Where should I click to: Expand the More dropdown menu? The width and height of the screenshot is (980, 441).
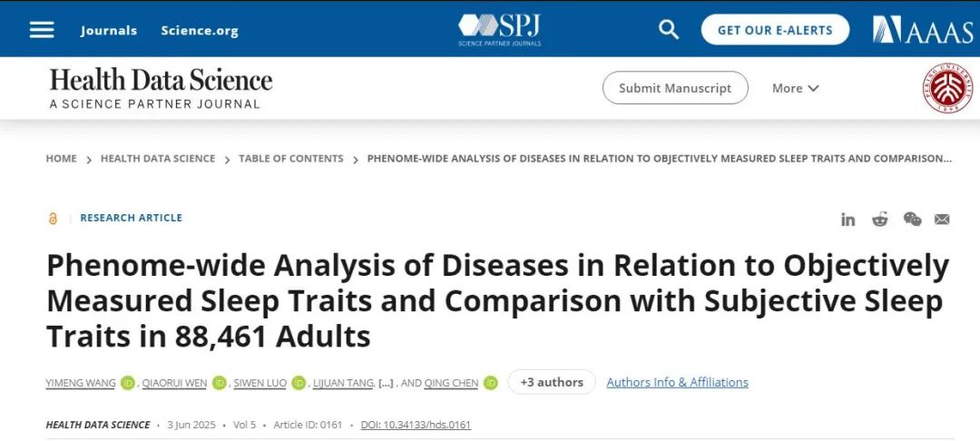tap(795, 88)
